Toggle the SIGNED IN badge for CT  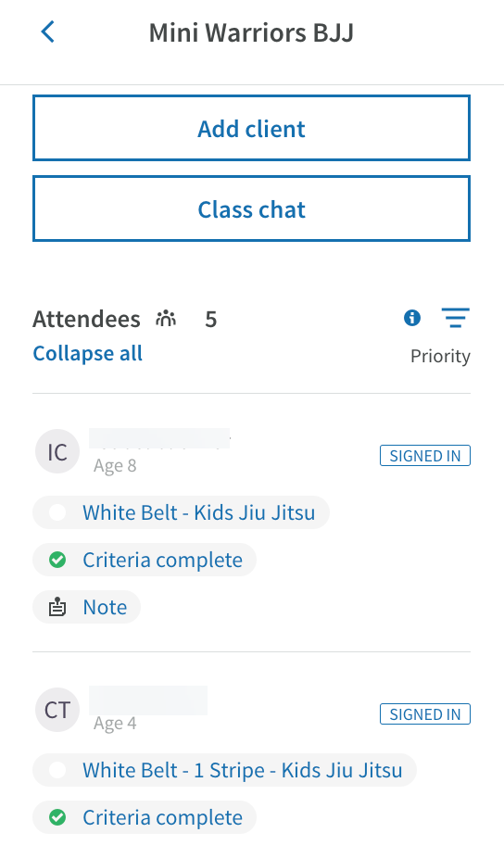[x=425, y=714]
